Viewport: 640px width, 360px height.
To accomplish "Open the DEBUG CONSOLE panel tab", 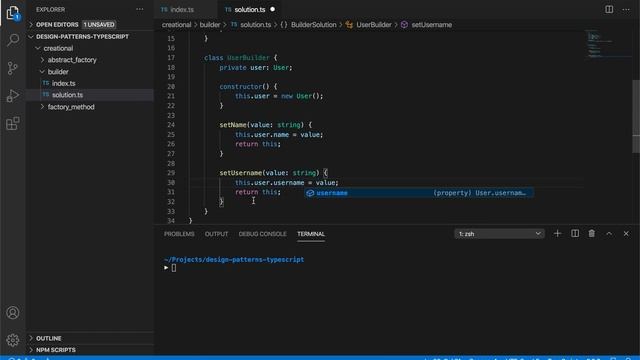I will pos(262,234).
